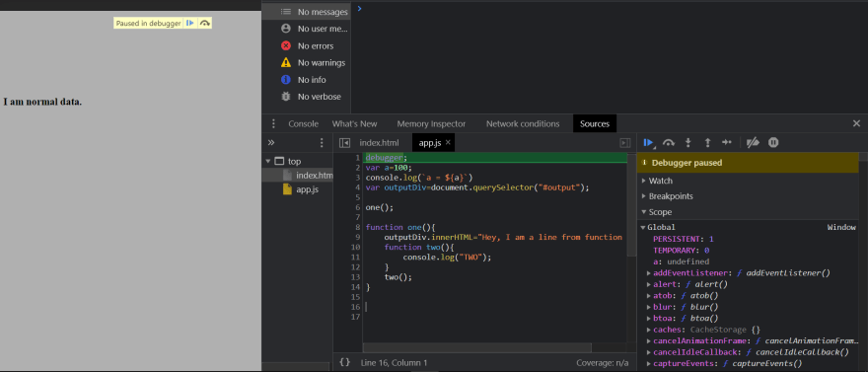Image resolution: width=868 pixels, height=372 pixels.
Task: Select the Sources drawer tab
Action: [595, 123]
